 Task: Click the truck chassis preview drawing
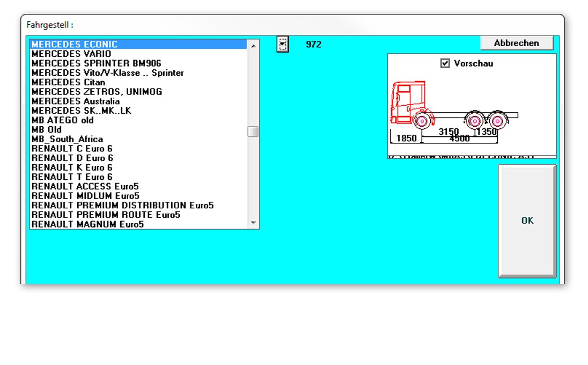454,113
